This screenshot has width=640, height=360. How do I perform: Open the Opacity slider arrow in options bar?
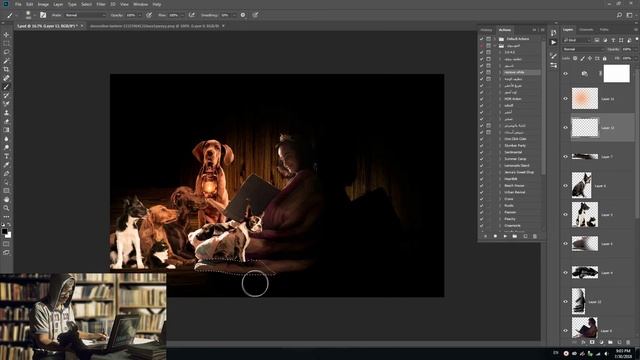(x=139, y=15)
